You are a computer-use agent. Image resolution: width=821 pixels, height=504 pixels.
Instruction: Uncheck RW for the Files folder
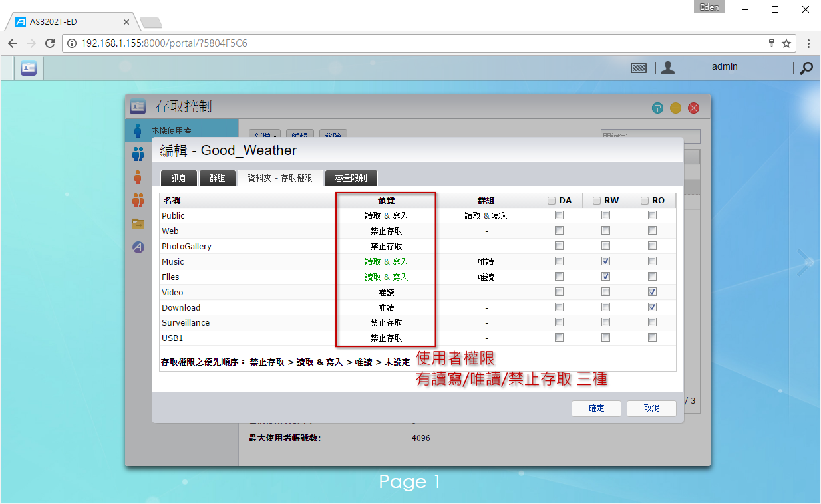[605, 277]
